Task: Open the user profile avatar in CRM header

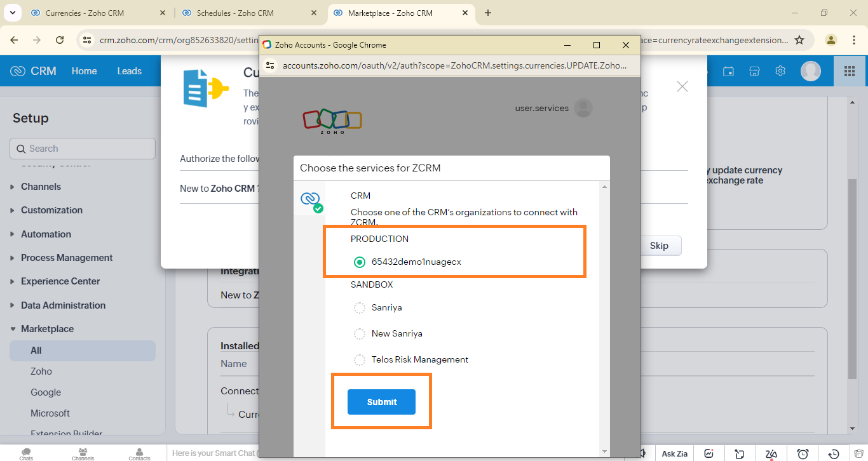Action: pos(811,71)
